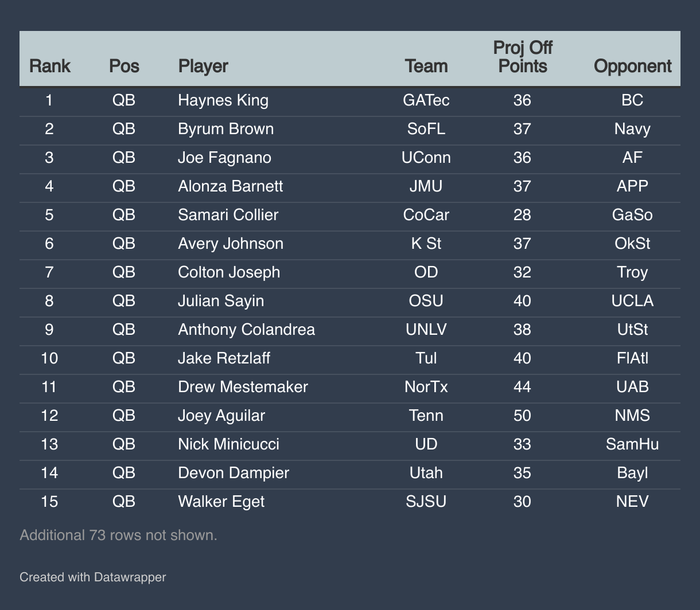Click the Player column header

pyautogui.click(x=203, y=66)
